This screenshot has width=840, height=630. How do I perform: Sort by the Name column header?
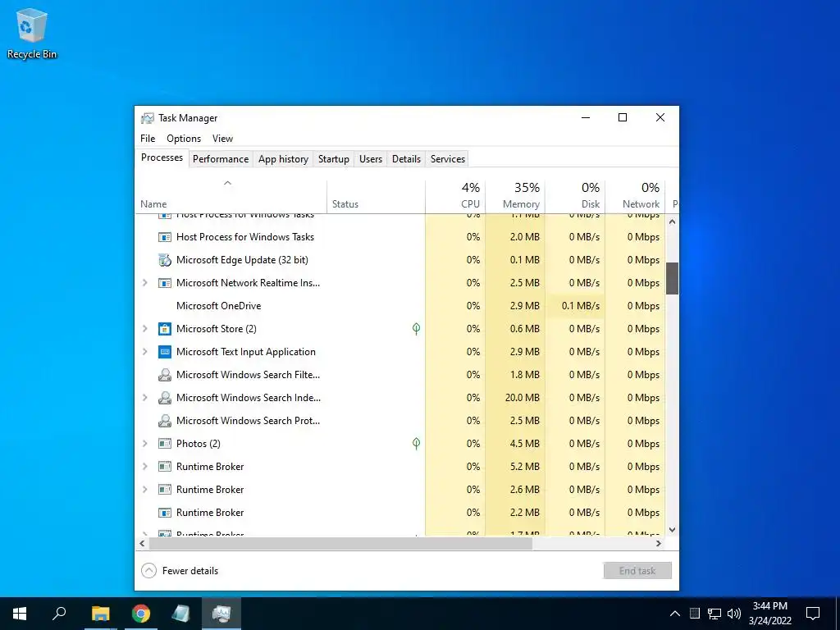[x=231, y=195]
